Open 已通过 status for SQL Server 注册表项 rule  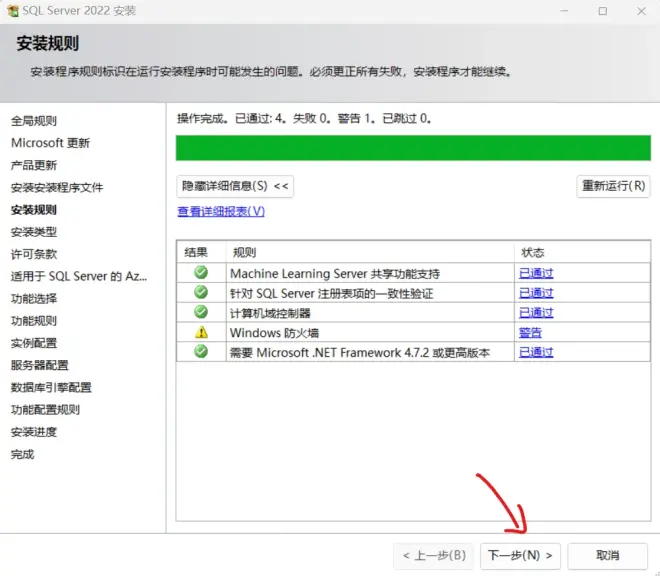[x=536, y=293]
